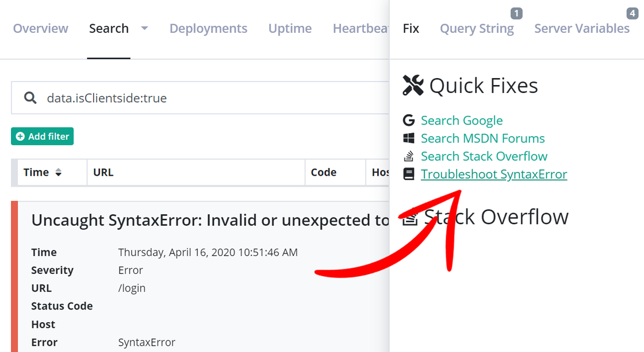
Task: Click the Uncaught SyntaxError message title
Action: point(210,221)
